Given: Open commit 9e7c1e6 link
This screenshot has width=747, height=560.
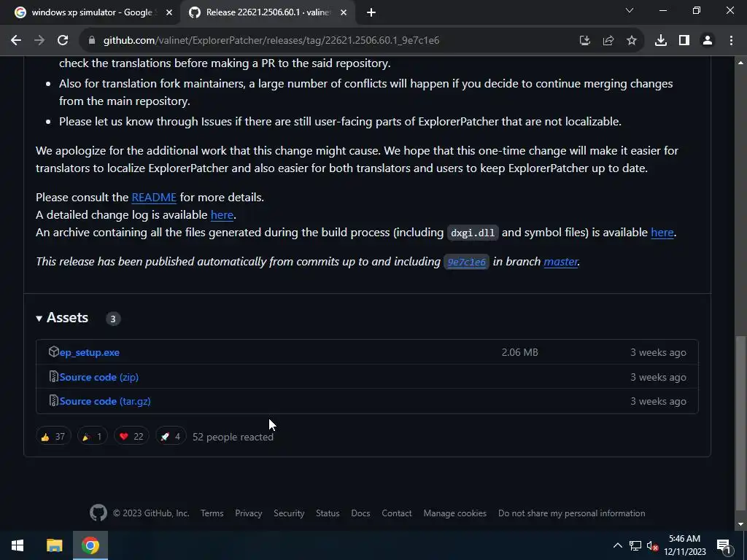Looking at the screenshot, I should 466,262.
